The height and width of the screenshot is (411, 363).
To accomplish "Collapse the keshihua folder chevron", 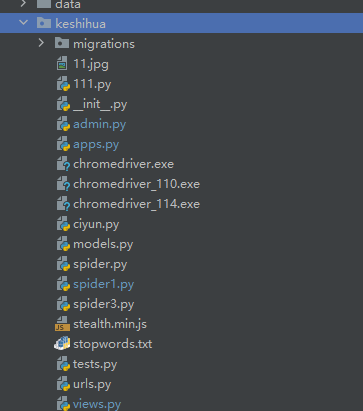I will pyautogui.click(x=23, y=23).
